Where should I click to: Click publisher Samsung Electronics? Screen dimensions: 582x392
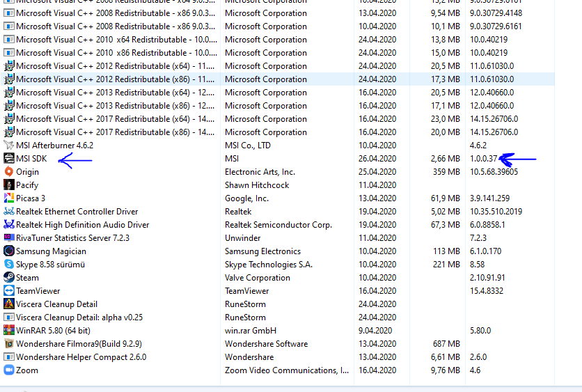pos(262,251)
